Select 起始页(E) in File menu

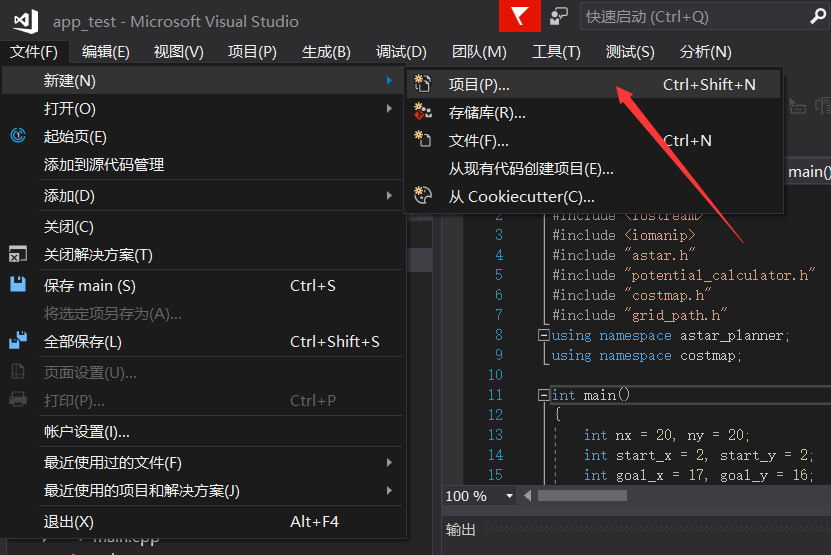[202, 137]
